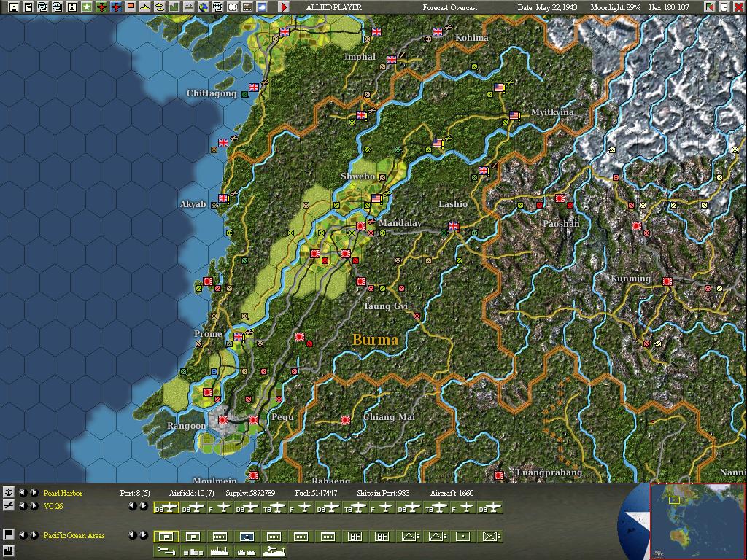Select the highlighted DB air group icon

(166, 508)
